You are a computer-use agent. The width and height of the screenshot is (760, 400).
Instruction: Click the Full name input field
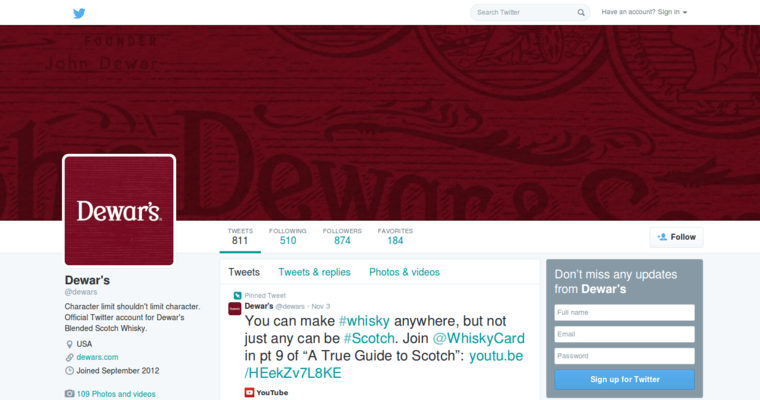624,313
